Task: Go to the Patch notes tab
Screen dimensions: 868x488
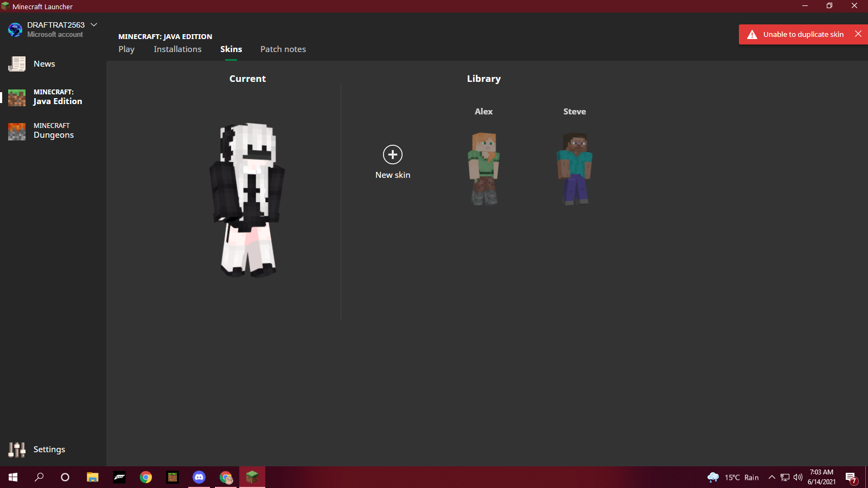Action: point(283,49)
